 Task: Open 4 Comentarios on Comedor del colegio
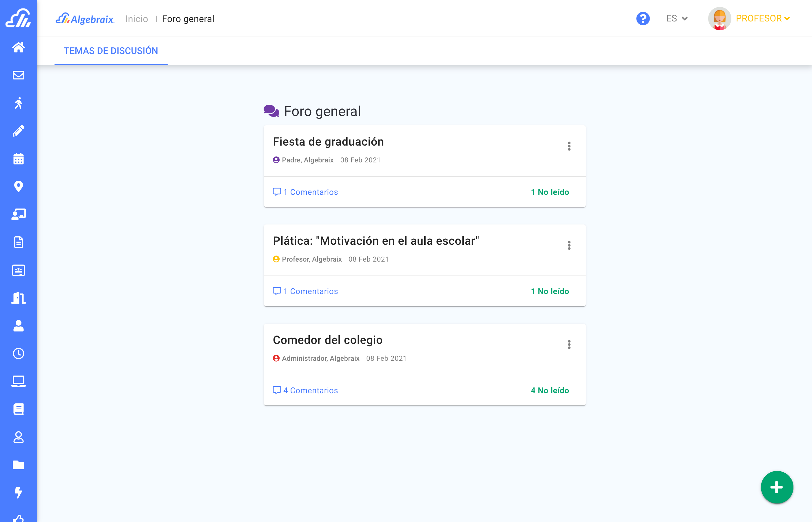305,390
